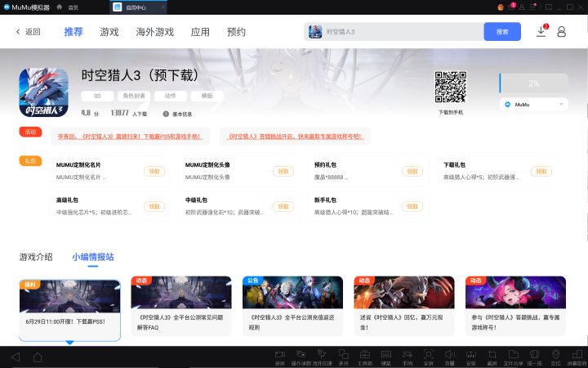Expand the MuMu emulator dropdown
The height and width of the screenshot is (368, 588).
tap(533, 105)
